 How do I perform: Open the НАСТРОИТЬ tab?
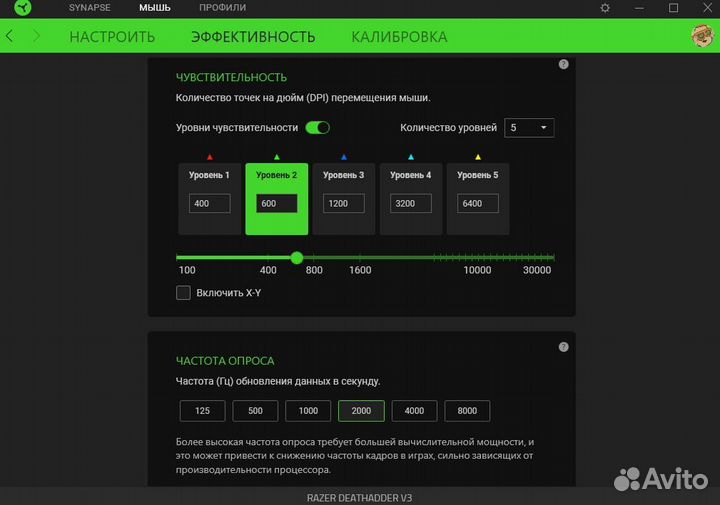[112, 37]
